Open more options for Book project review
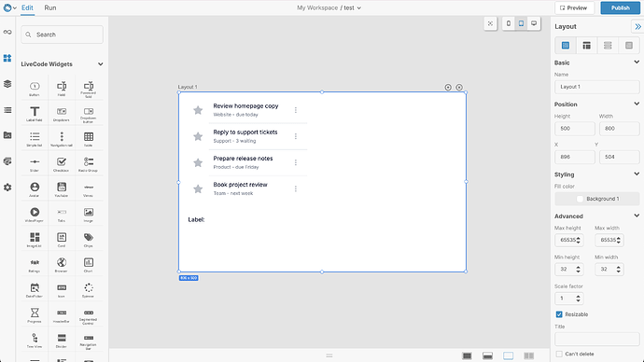 [296, 188]
